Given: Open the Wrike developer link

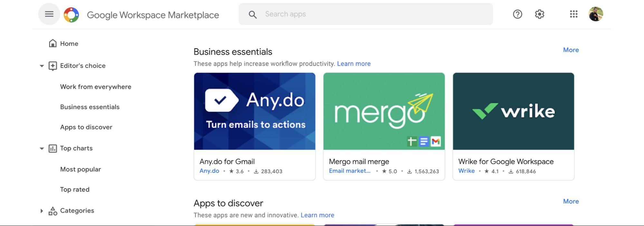Looking at the screenshot, I should [x=466, y=171].
